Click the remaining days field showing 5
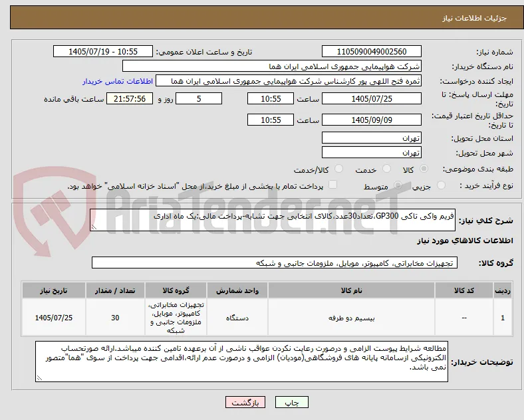524x420 pixels. tap(199, 98)
